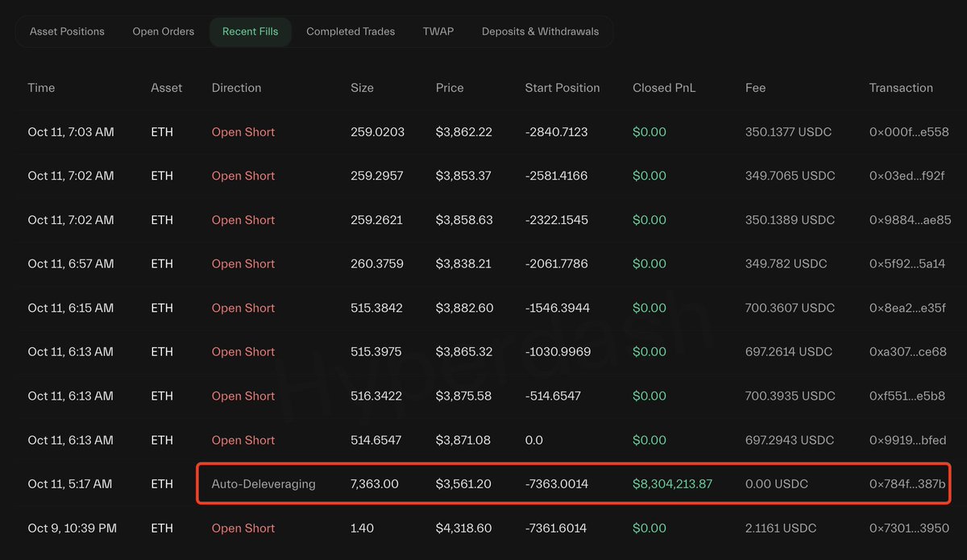Click the Price column header
This screenshot has width=967, height=560.
click(x=450, y=88)
